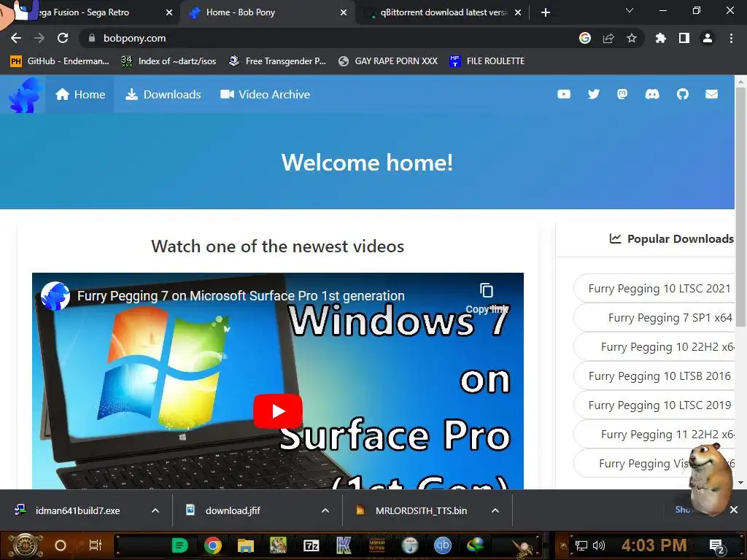The image size is (747, 560).
Task: Select the popular download ending in 11 22H2
Action: pos(654,435)
